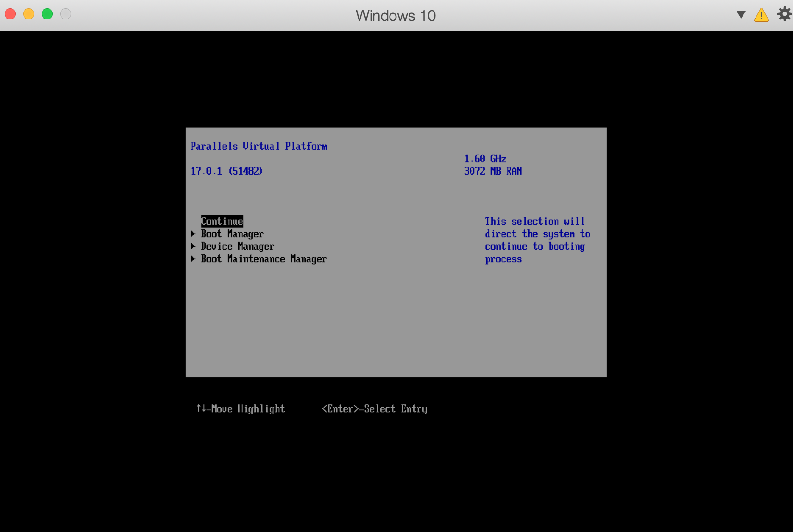793x532 pixels.
Task: Click the yellow minimize window button
Action: tap(29, 14)
